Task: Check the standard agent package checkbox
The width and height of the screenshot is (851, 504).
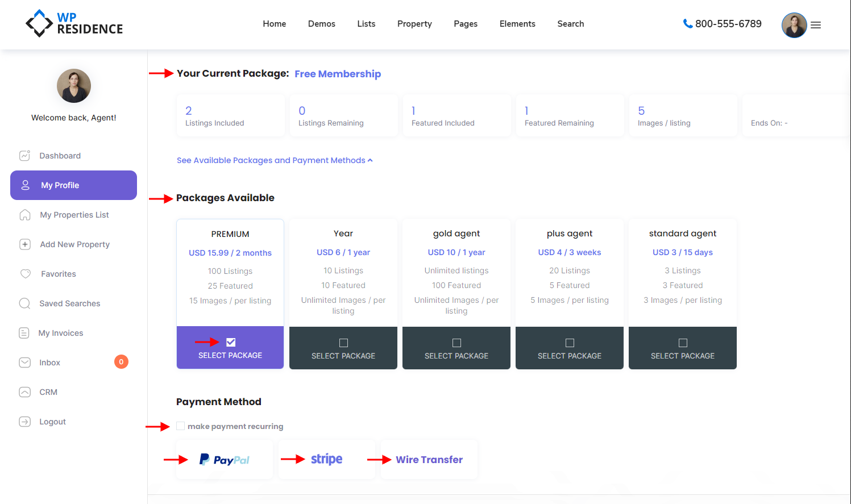Action: click(683, 343)
